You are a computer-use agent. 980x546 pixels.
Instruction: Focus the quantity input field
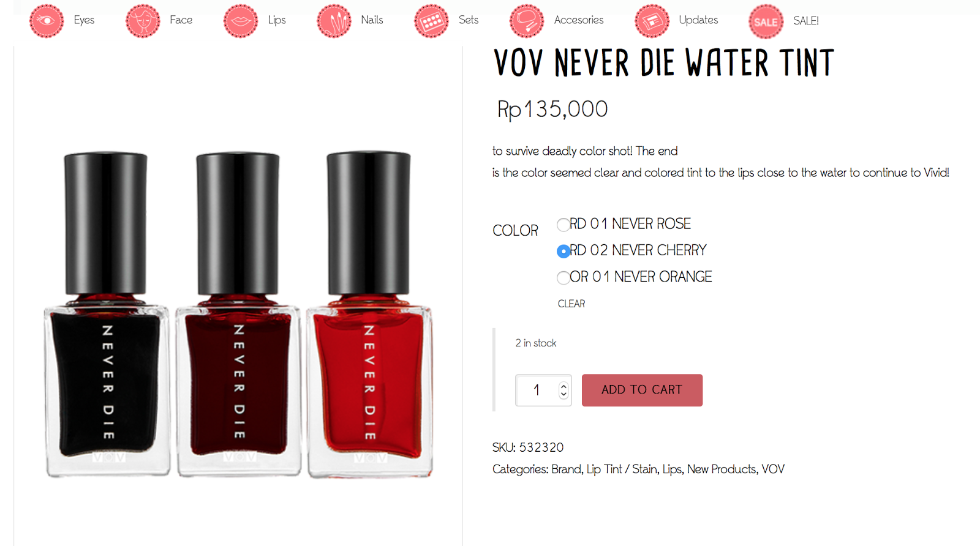[x=537, y=390]
